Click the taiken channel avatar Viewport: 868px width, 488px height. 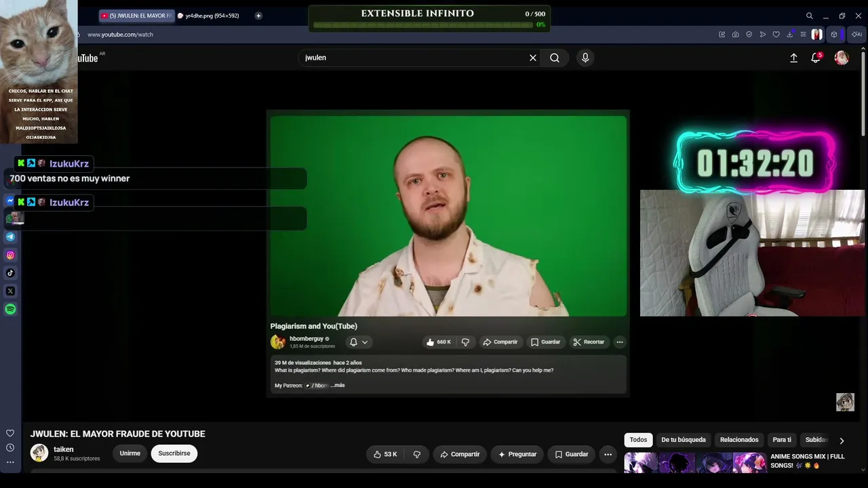pos(39,453)
